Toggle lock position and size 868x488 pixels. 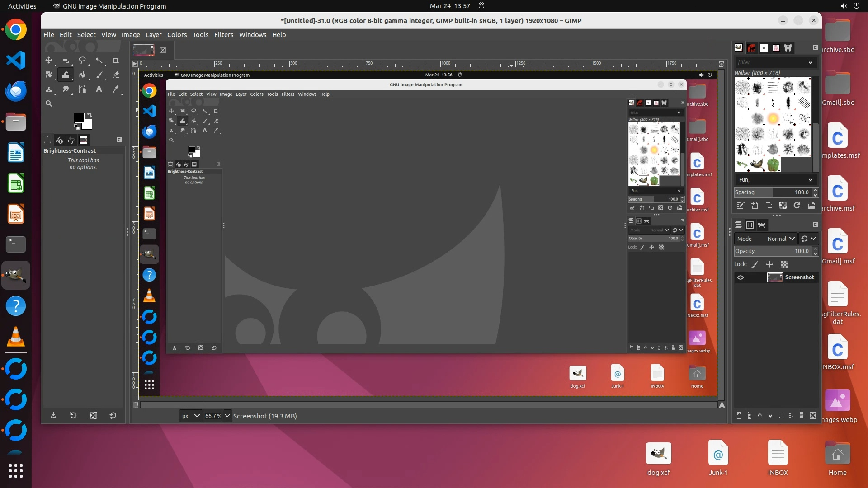[769, 265]
